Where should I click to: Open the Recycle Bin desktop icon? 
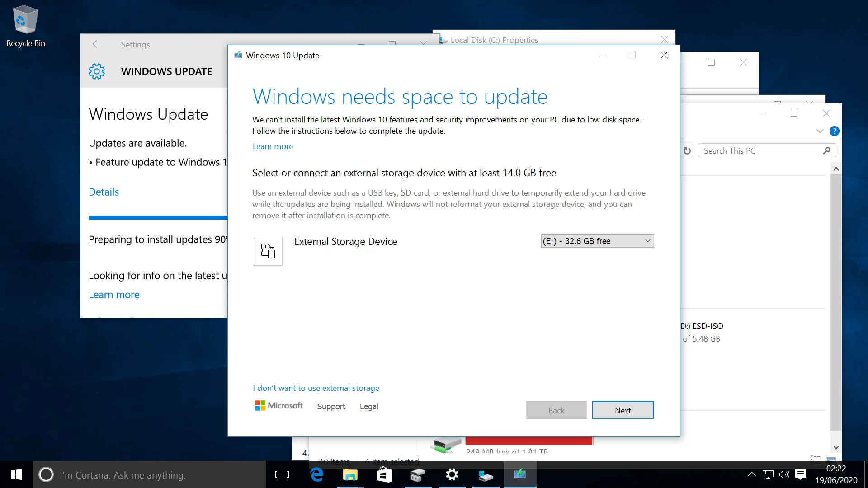[25, 26]
